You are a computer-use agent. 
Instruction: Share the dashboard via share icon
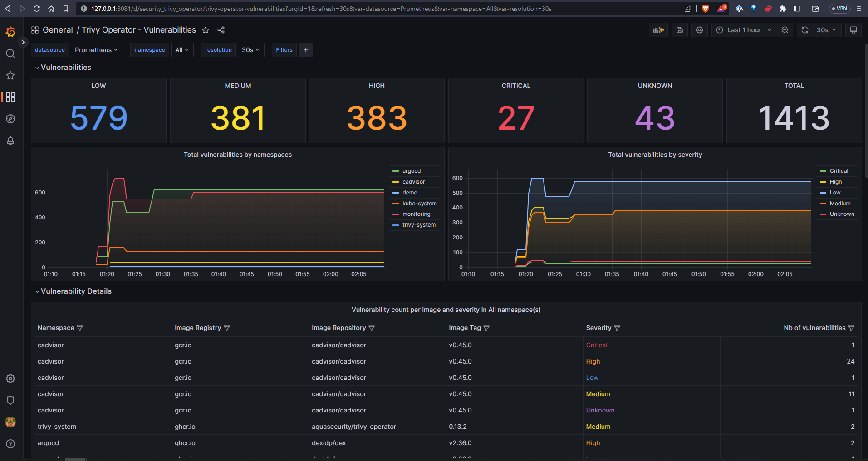pos(221,30)
